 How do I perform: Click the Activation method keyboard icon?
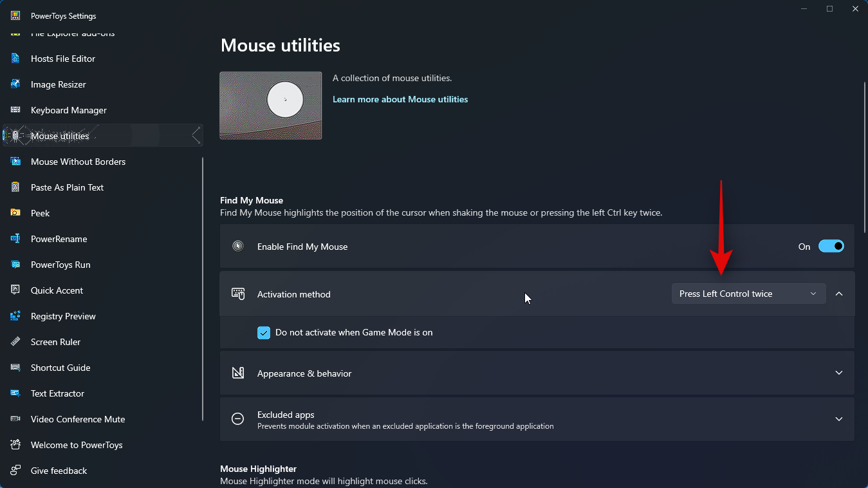click(x=238, y=294)
